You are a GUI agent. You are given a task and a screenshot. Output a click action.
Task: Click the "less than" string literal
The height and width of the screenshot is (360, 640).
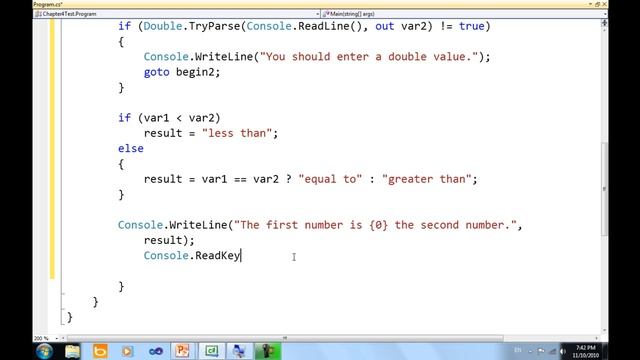(237, 133)
